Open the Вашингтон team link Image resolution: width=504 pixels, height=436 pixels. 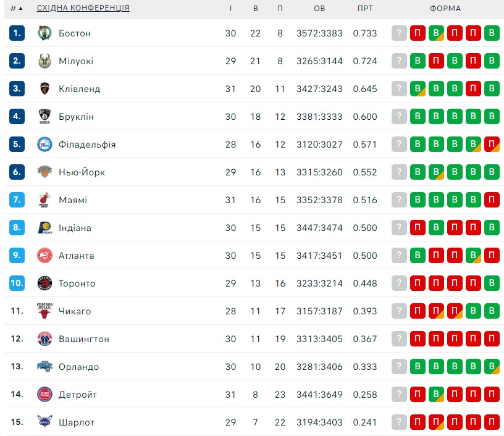click(x=84, y=339)
